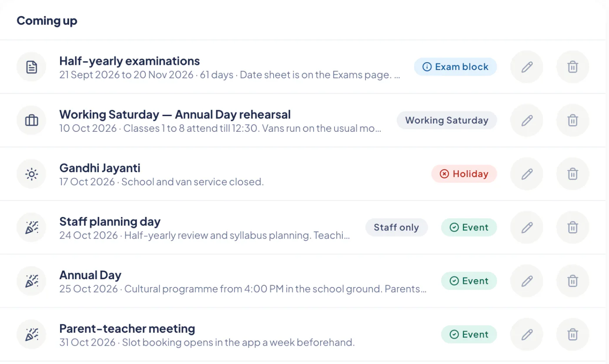Screen dimensions: 609x364
Task: Click the party popper icon beside Annual Day
Action: (31, 281)
